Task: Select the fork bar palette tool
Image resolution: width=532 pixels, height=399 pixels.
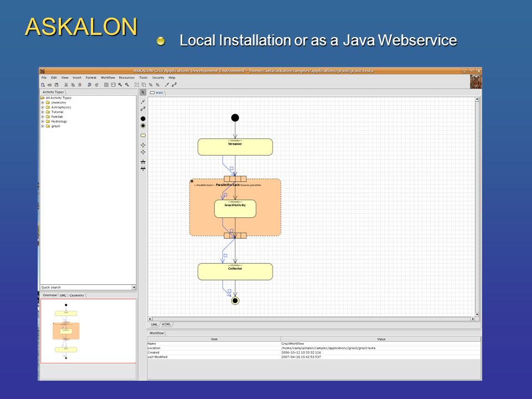Action: point(143,162)
